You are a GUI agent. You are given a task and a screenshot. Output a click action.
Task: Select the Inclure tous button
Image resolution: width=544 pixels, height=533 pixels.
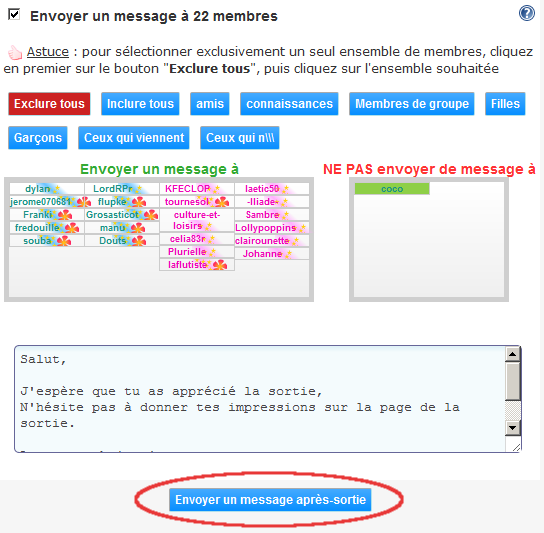(x=140, y=104)
